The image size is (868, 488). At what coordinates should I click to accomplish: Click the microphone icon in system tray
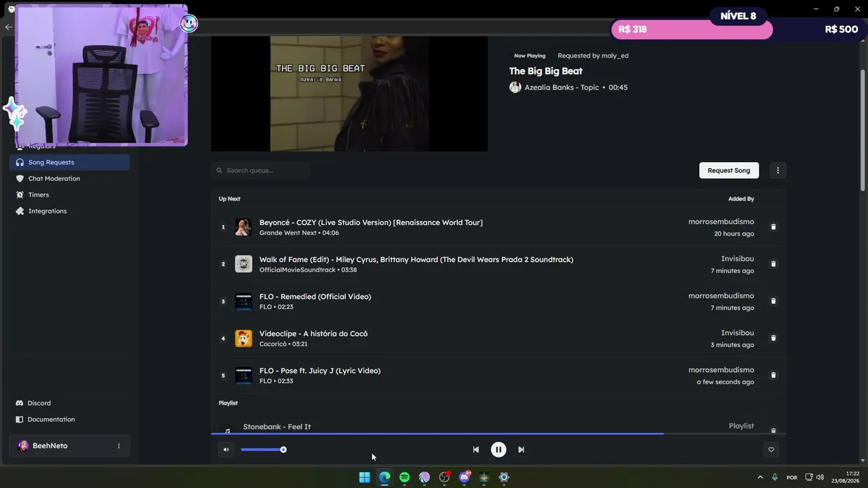click(x=774, y=477)
